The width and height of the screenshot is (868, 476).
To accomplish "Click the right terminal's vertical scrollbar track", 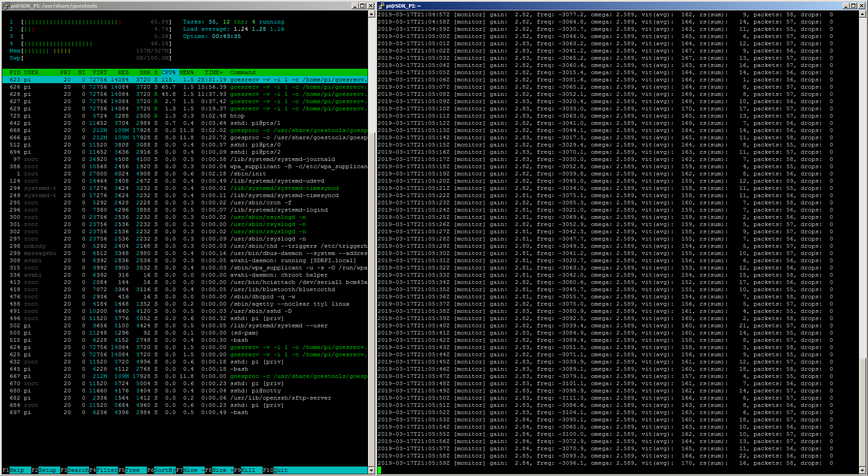I will point(863,226).
